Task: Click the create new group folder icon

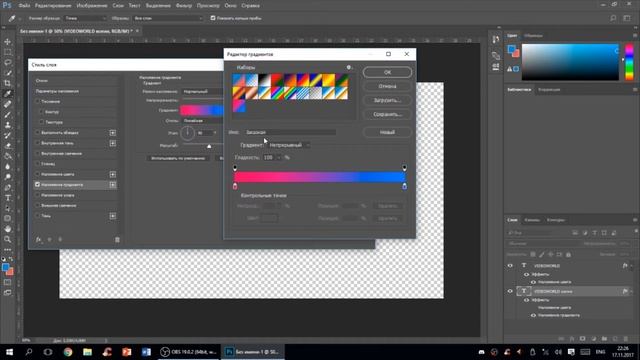Action: [604, 339]
